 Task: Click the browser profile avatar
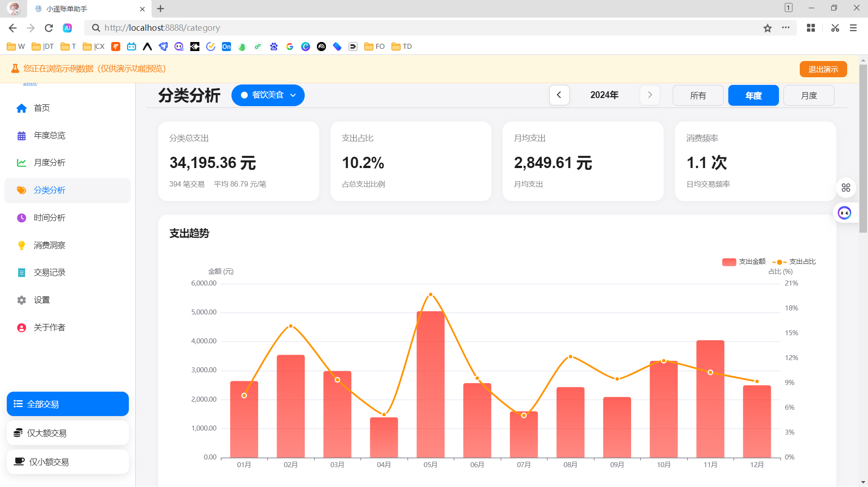pyautogui.click(x=14, y=9)
